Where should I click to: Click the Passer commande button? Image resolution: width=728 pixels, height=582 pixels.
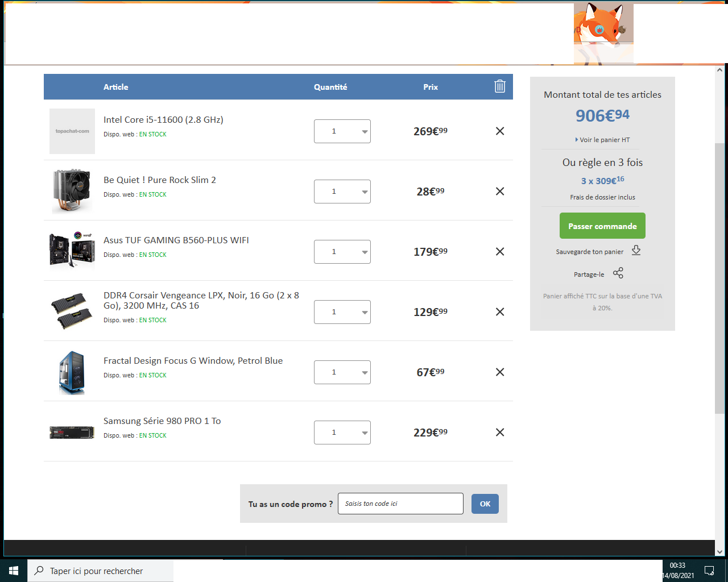click(x=602, y=226)
